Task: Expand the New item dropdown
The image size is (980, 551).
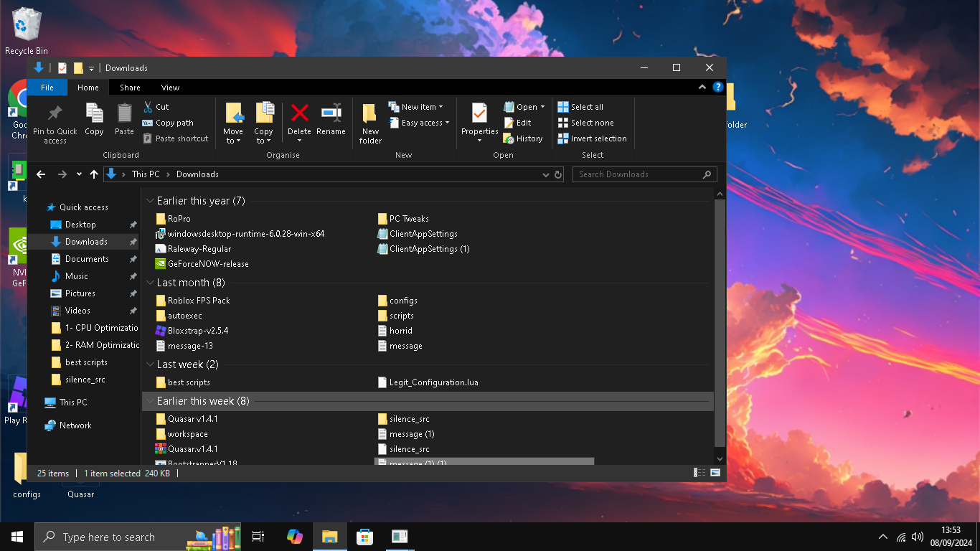Action: (x=416, y=107)
